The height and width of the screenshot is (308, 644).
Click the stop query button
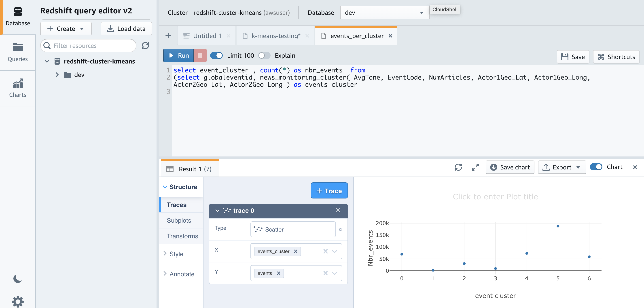click(200, 55)
